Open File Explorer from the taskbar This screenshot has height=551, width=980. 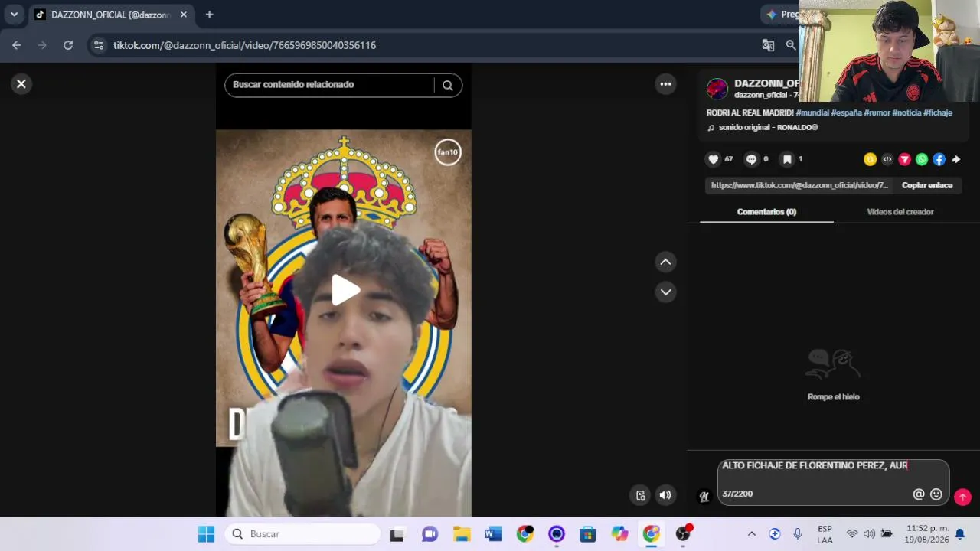(x=462, y=534)
